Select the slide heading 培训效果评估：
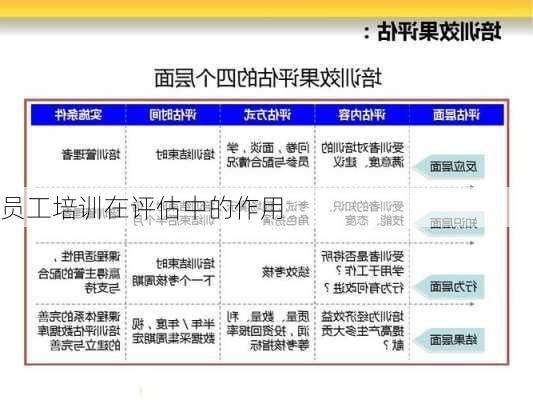This screenshot has height=400, width=533. pyautogui.click(x=433, y=32)
